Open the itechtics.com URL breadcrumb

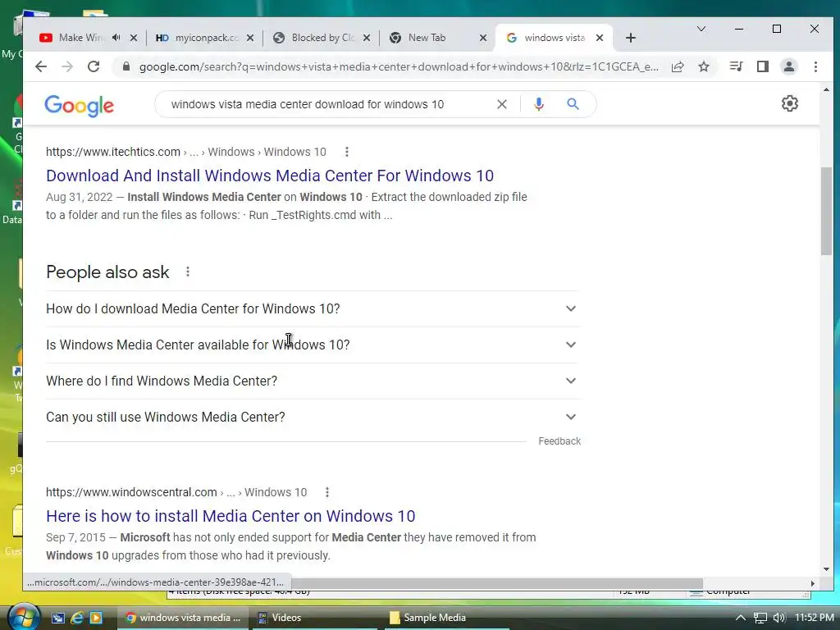(x=186, y=152)
